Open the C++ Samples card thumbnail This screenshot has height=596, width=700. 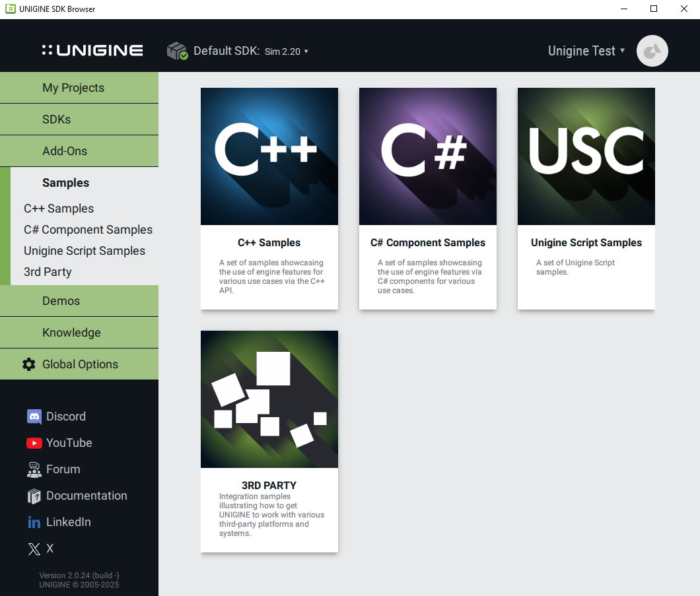(x=269, y=156)
